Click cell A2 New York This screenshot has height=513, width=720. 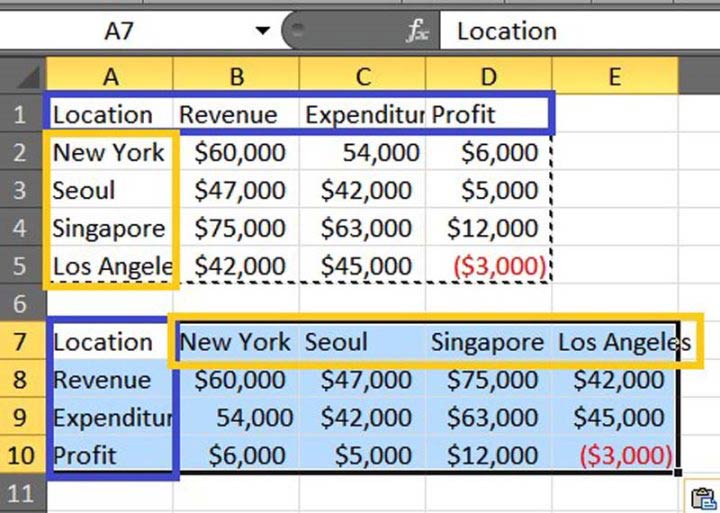110,152
